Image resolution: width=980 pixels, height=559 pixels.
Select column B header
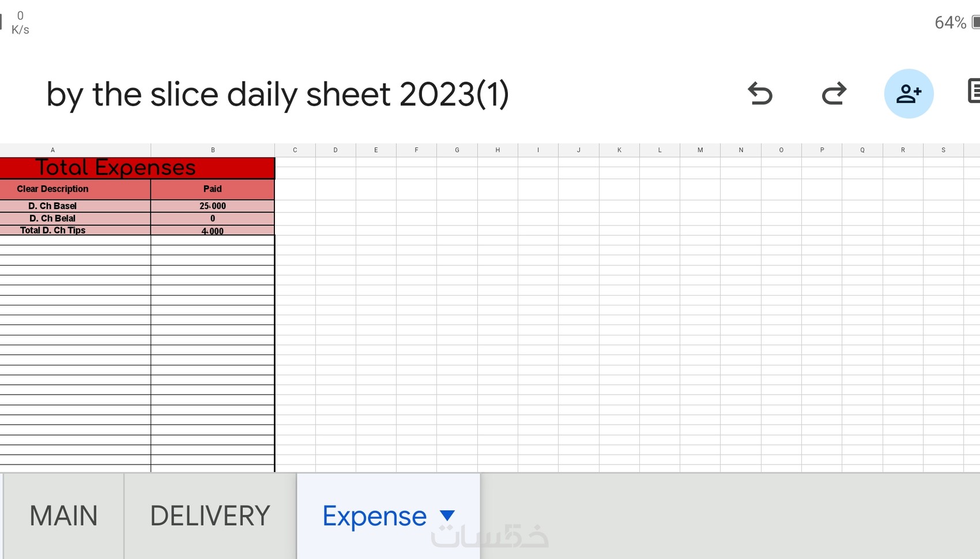pos(212,150)
